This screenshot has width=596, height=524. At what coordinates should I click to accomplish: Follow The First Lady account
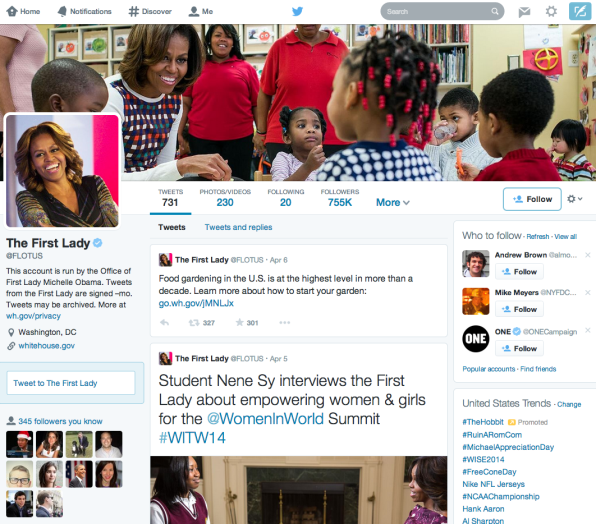pyautogui.click(x=532, y=199)
